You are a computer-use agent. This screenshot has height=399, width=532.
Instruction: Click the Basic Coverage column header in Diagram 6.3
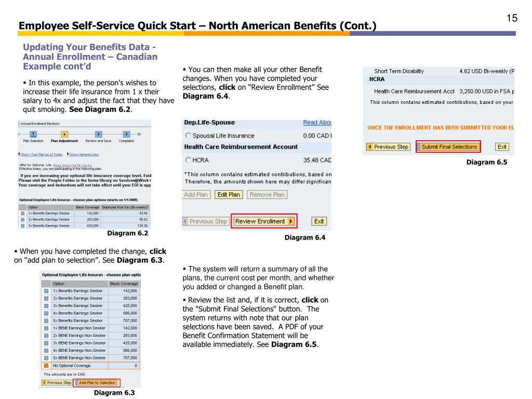[124, 284]
